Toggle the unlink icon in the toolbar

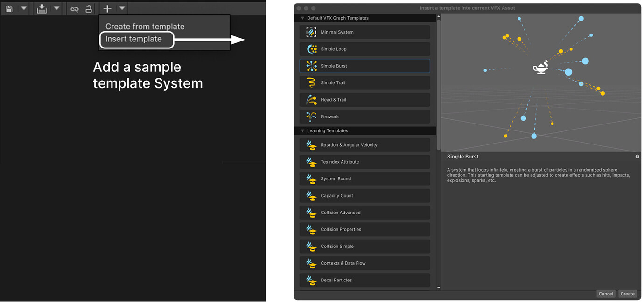pos(75,8)
